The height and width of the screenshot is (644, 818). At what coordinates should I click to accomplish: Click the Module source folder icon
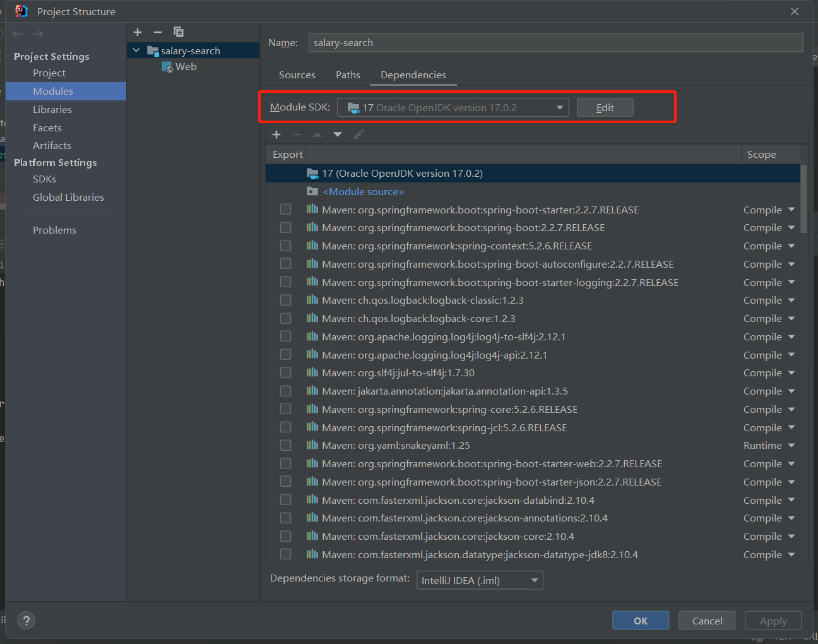[312, 191]
